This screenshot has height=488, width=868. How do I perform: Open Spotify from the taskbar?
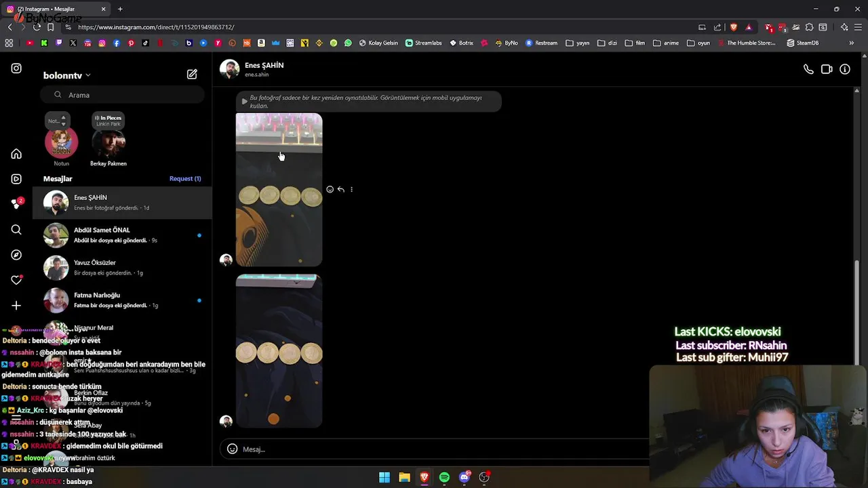pyautogui.click(x=444, y=477)
